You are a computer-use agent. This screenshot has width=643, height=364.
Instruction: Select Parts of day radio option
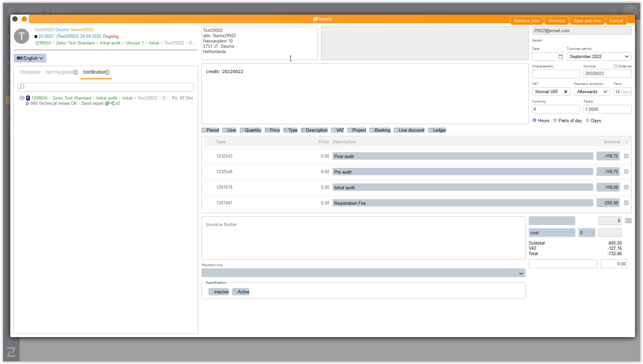pos(555,120)
